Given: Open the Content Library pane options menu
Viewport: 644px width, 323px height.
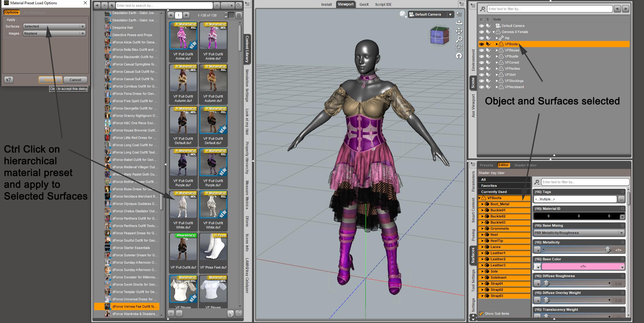Looking at the screenshot, I should point(247,4).
